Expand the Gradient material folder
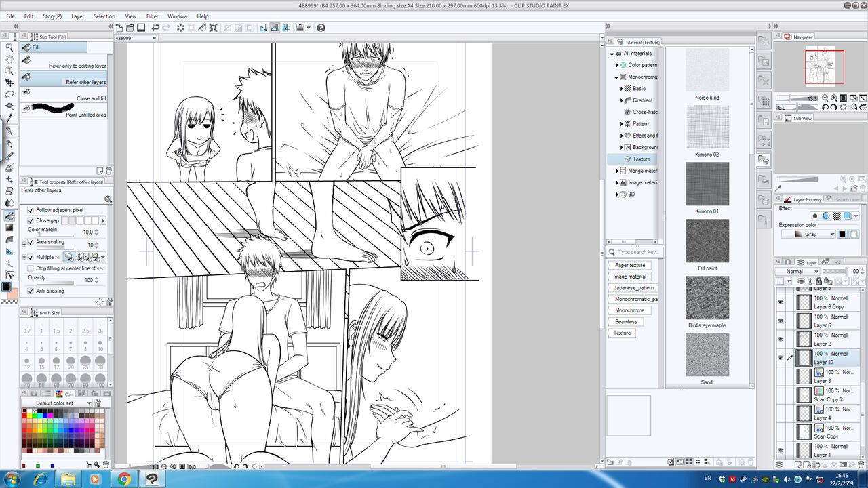The height and width of the screenshot is (488, 868). 622,100
